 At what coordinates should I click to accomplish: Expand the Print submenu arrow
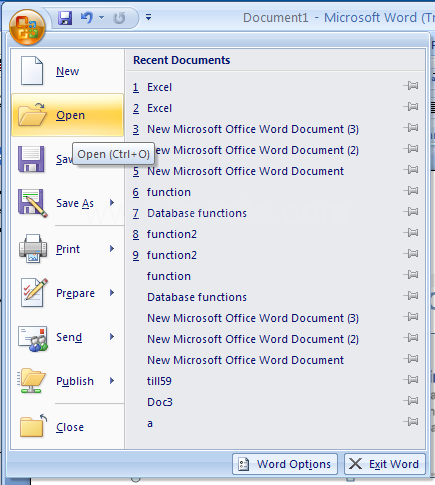pos(112,249)
